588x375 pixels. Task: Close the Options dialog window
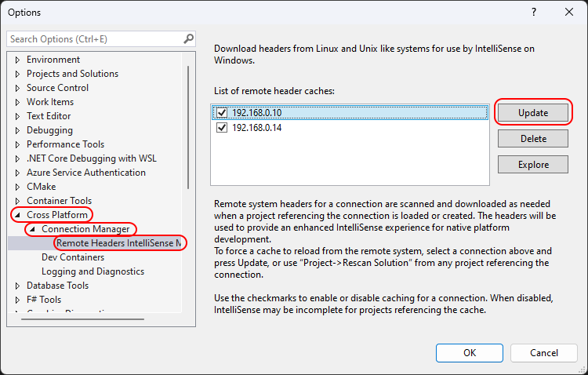point(569,13)
